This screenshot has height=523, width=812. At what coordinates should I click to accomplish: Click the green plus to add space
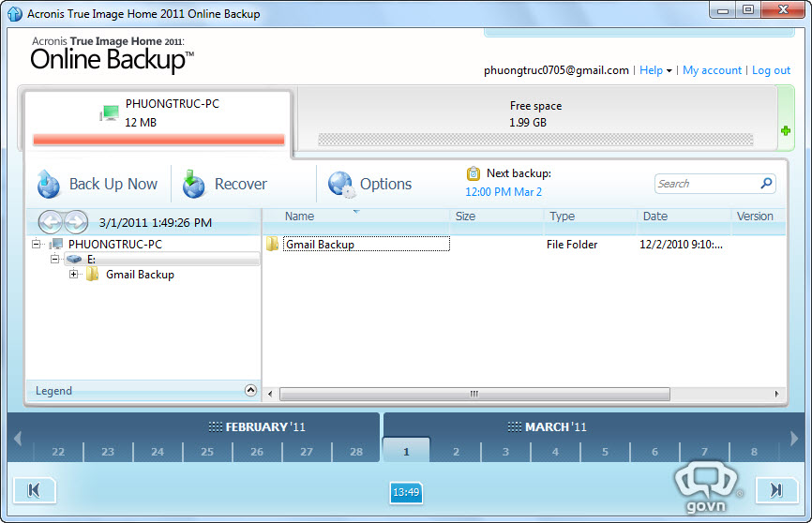tap(786, 130)
